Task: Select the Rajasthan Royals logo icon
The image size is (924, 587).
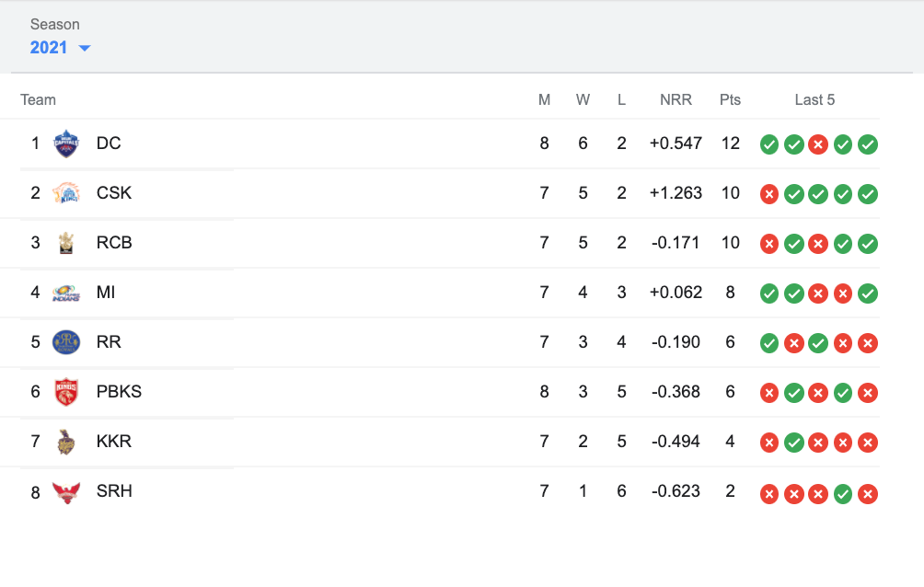Action: click(x=66, y=342)
